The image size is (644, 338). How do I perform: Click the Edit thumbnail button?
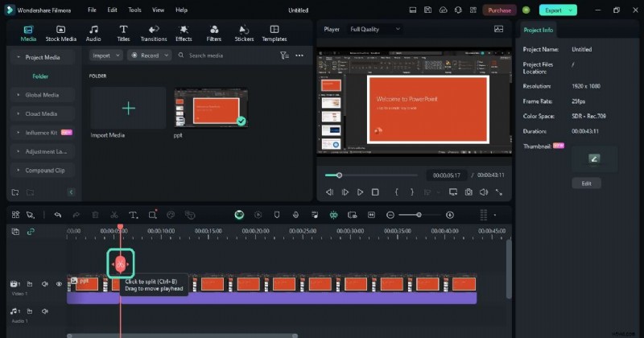(x=587, y=183)
